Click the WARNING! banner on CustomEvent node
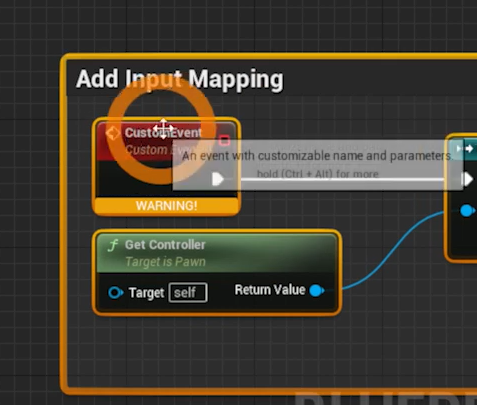 (167, 206)
